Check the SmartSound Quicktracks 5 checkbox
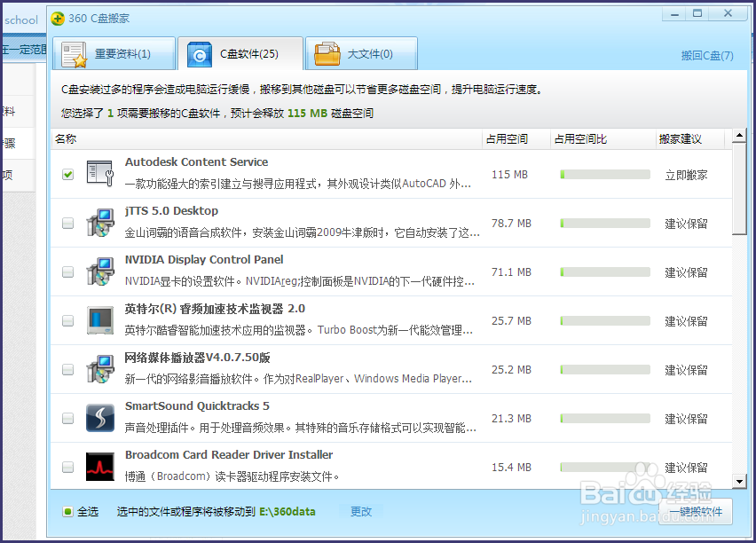Image resolution: width=756 pixels, height=543 pixels. (x=68, y=418)
